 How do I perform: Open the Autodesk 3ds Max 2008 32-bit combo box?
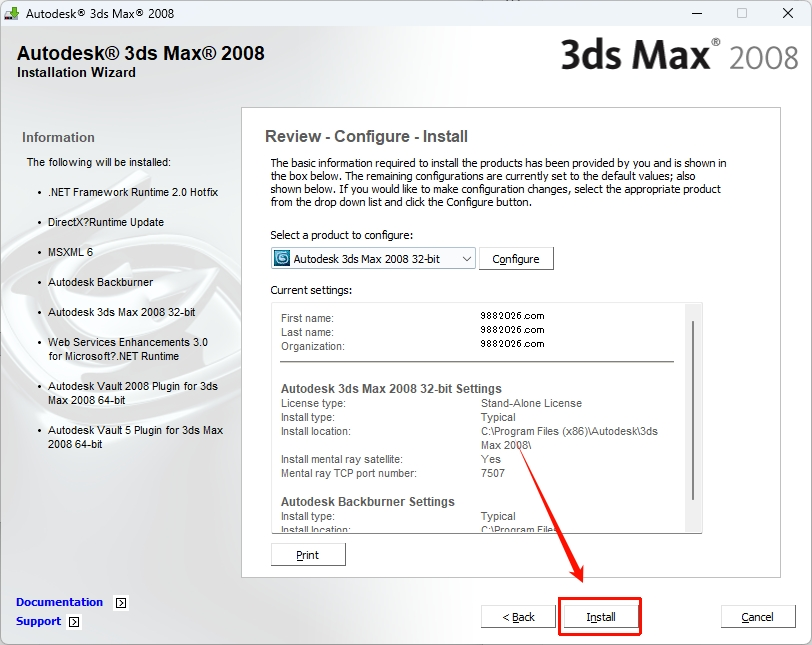coord(374,259)
